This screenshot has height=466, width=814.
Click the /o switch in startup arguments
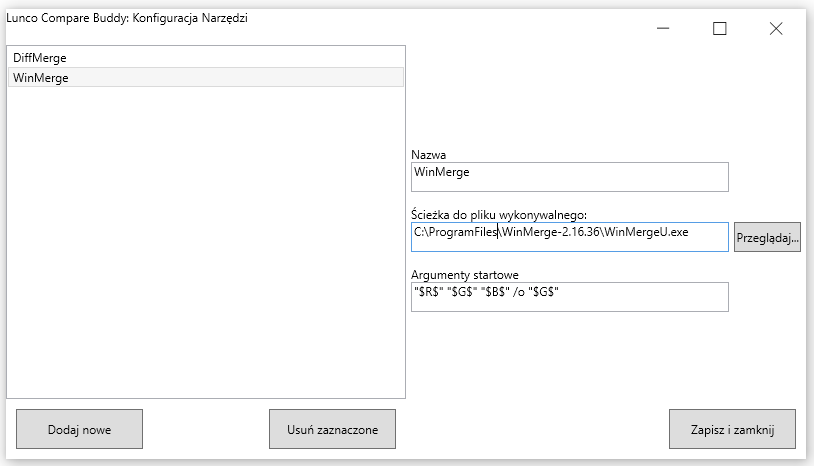point(519,292)
